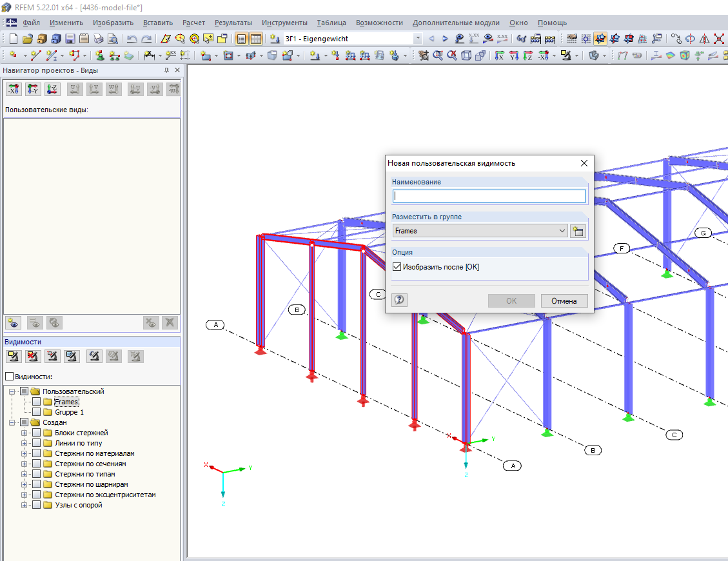Collapse the Пользовательский tree node
This screenshot has height=561, width=728.
point(12,391)
